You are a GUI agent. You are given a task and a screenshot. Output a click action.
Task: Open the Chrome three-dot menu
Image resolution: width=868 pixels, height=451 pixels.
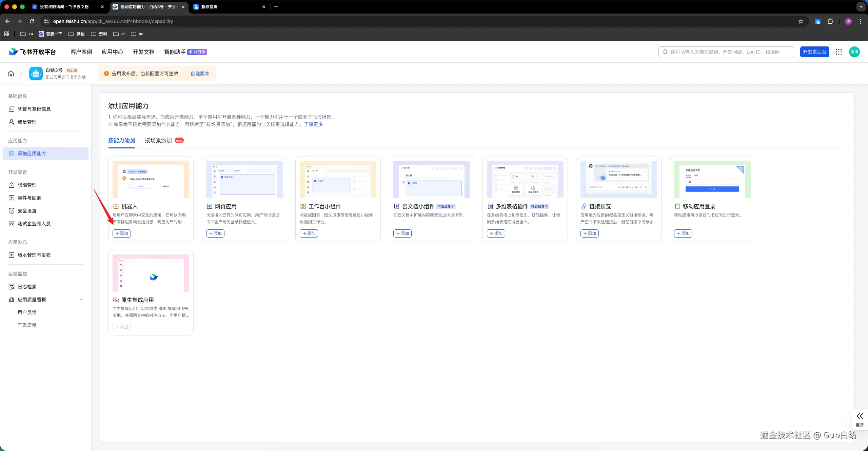pos(861,21)
